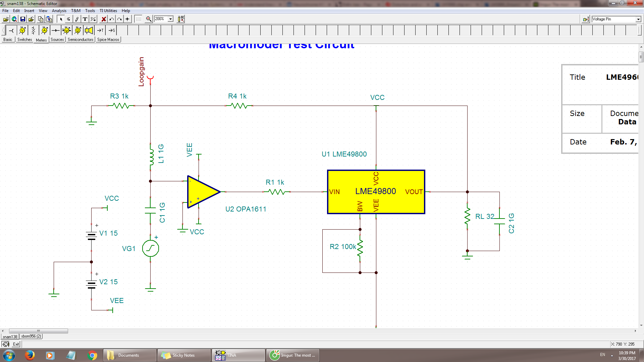Switch to the Spice Macros tab
The height and width of the screenshot is (362, 644).
108,40
